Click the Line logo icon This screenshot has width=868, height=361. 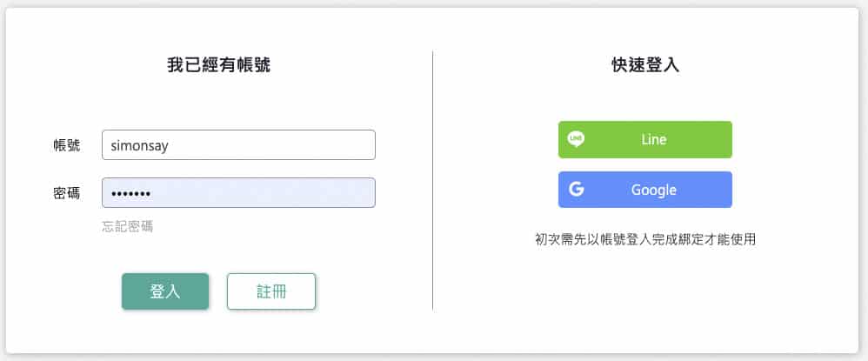pyautogui.click(x=576, y=139)
